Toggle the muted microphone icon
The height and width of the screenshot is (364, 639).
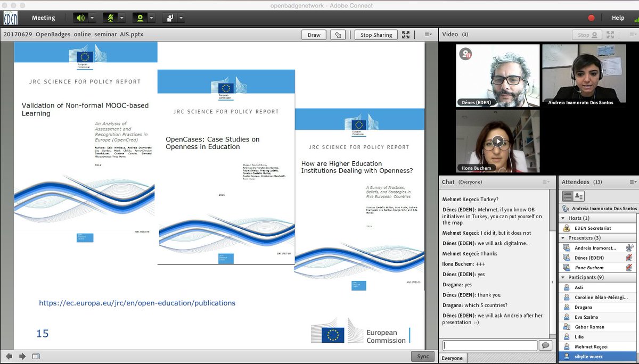[x=110, y=18]
